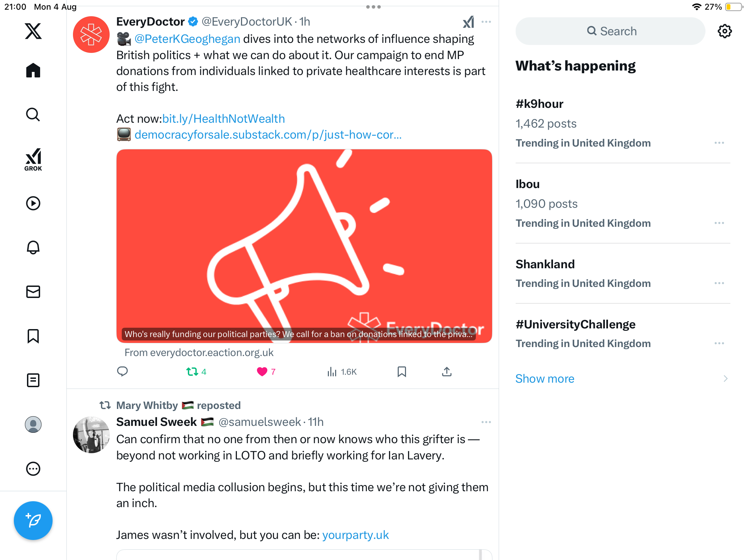Share the EveryDoctor post
747x560 pixels.
(446, 372)
